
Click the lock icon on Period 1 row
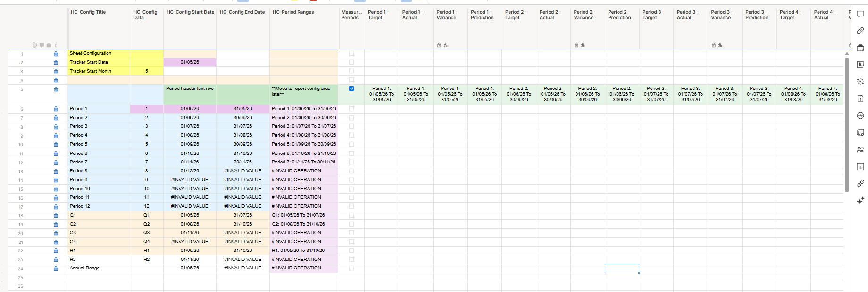coord(56,109)
